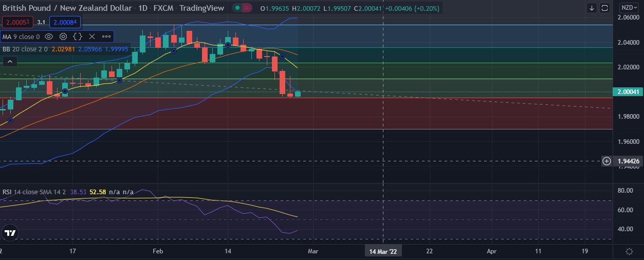
Task: Click the BB basis value 2.02981
Action: (x=63, y=49)
